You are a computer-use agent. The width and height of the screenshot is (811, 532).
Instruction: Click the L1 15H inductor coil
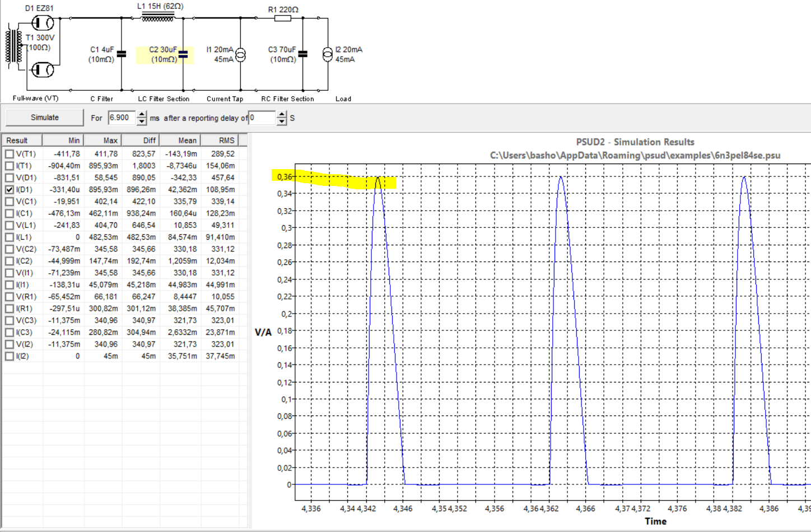point(158,17)
